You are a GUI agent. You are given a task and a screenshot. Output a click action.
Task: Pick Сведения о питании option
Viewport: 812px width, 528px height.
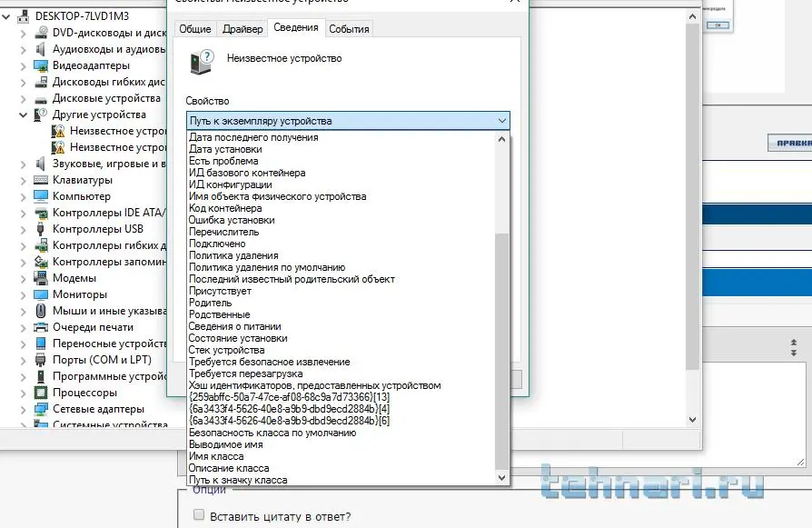pos(341,326)
